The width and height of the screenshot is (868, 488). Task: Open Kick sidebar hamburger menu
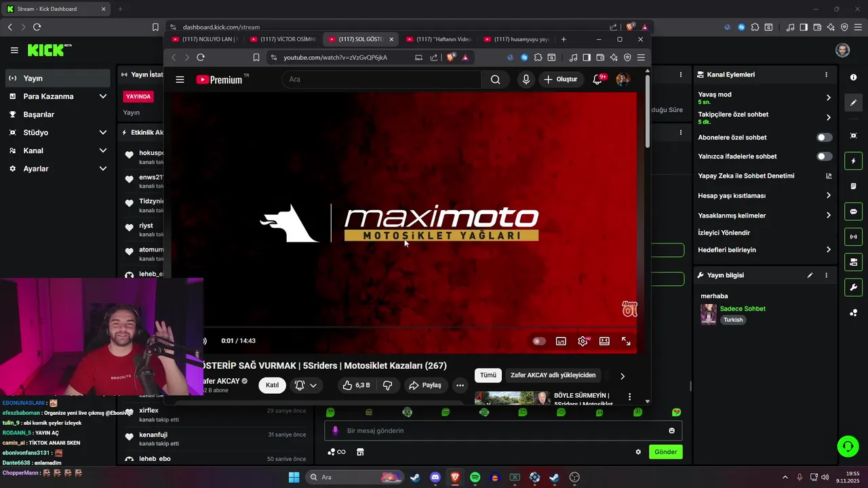pyautogui.click(x=14, y=50)
